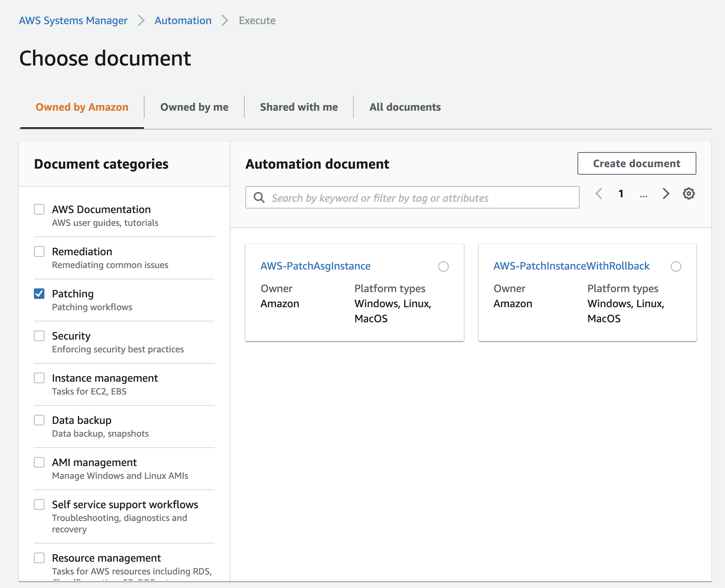The width and height of the screenshot is (725, 588).
Task: Click the Create document button
Action: coord(637,163)
